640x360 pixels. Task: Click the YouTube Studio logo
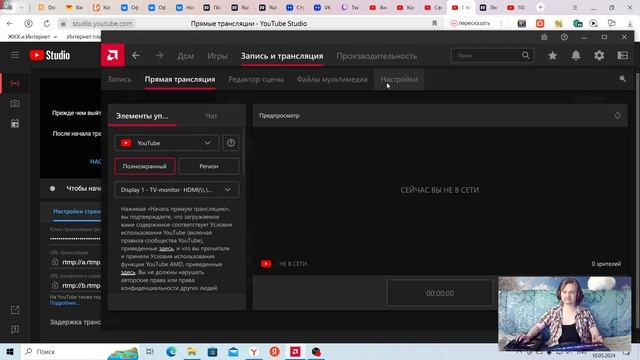(x=50, y=55)
